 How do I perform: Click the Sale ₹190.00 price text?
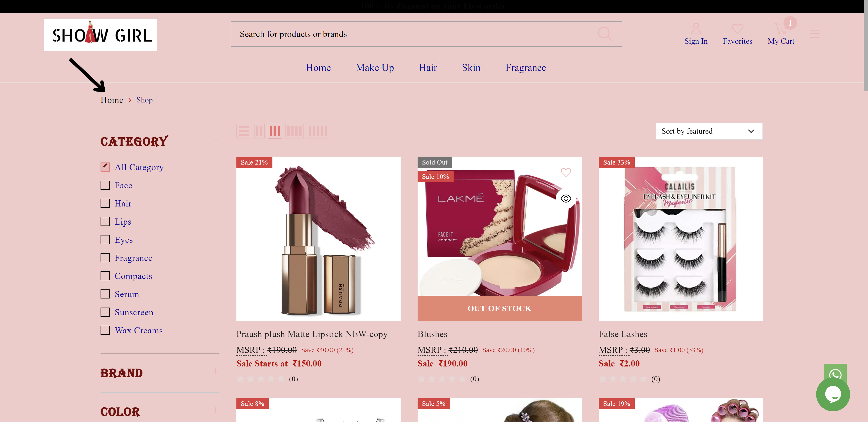pos(442,364)
